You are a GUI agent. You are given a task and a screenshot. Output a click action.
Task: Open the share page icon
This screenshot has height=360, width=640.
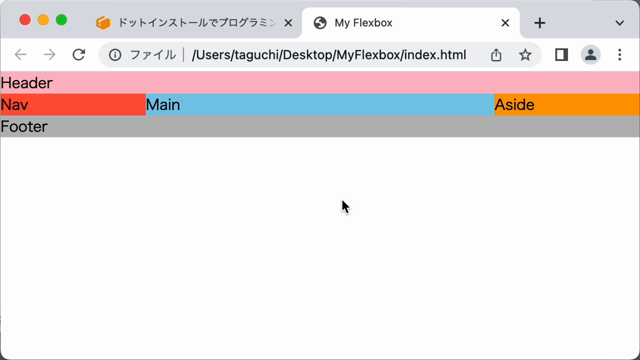496,55
